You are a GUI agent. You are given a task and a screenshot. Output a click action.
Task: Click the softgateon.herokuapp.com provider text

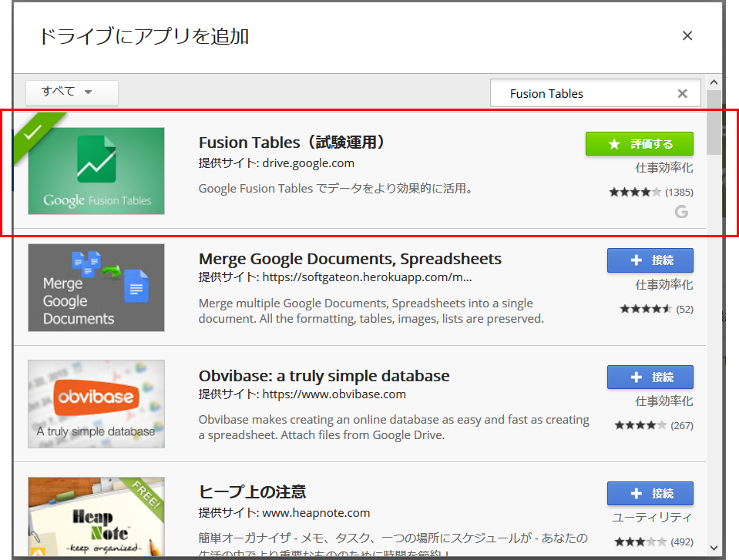[x=367, y=277]
